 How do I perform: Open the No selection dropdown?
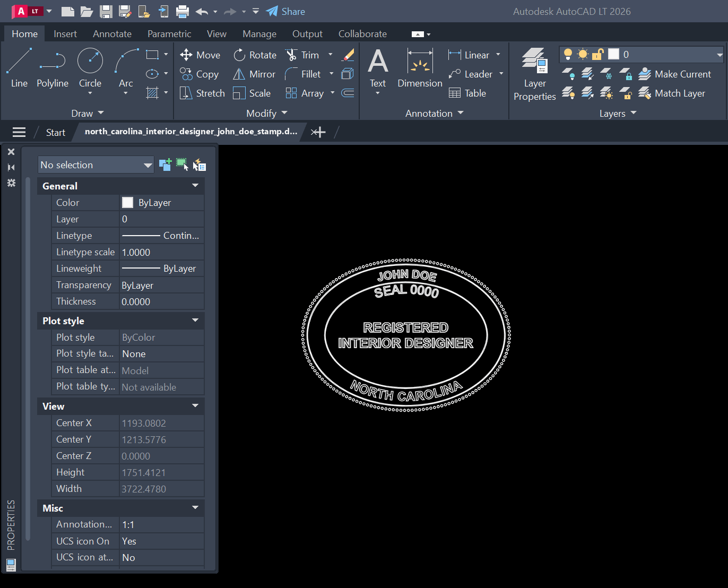[96, 165]
